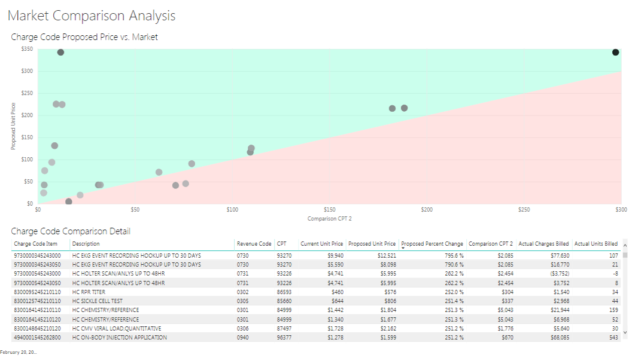The image size is (632, 364).
Task: Select charge code 9730000545243000
Action: click(37, 273)
